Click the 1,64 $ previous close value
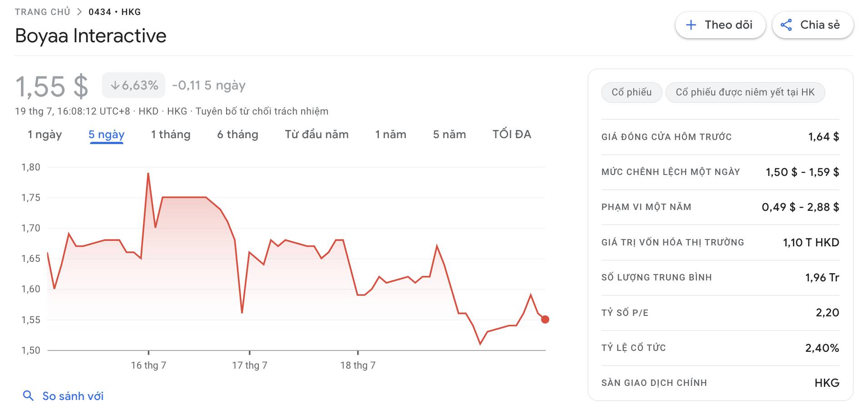 tap(823, 137)
